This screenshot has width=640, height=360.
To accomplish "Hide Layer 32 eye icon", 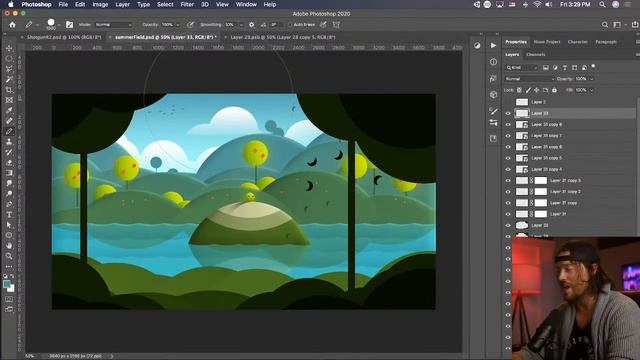I will tap(508, 225).
